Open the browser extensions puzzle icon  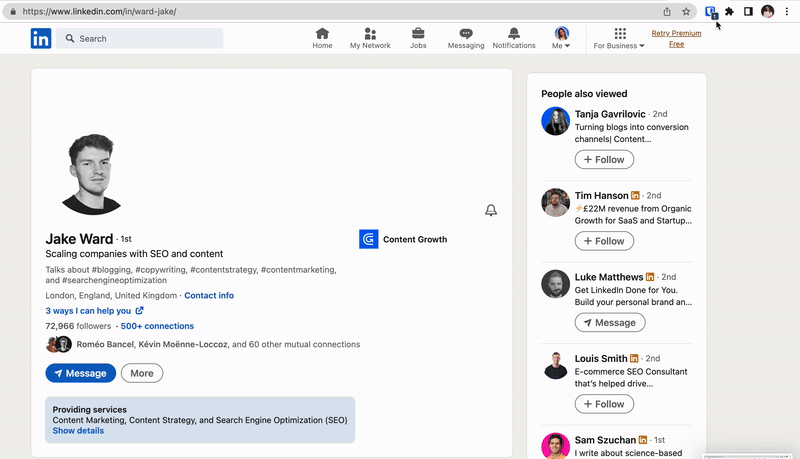coord(729,12)
